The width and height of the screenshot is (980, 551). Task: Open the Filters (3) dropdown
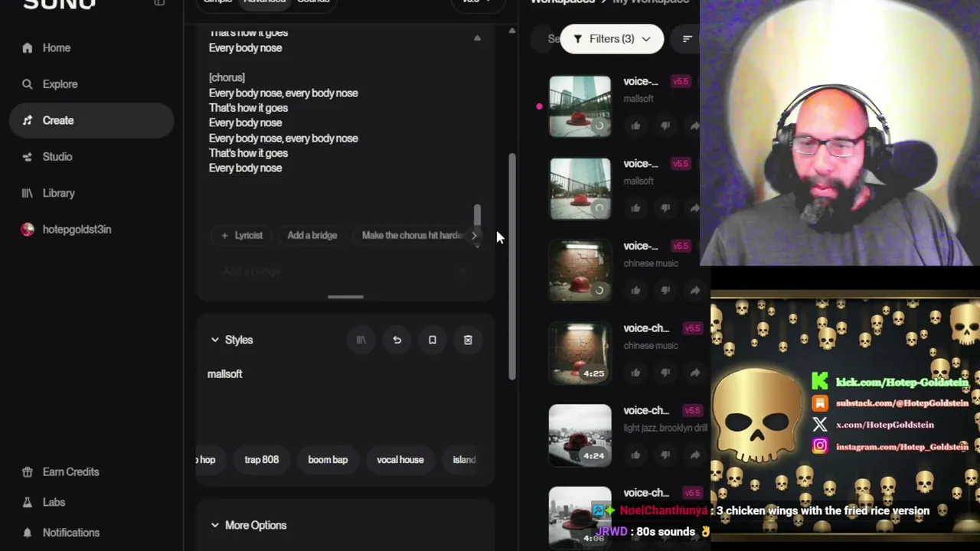[612, 39]
